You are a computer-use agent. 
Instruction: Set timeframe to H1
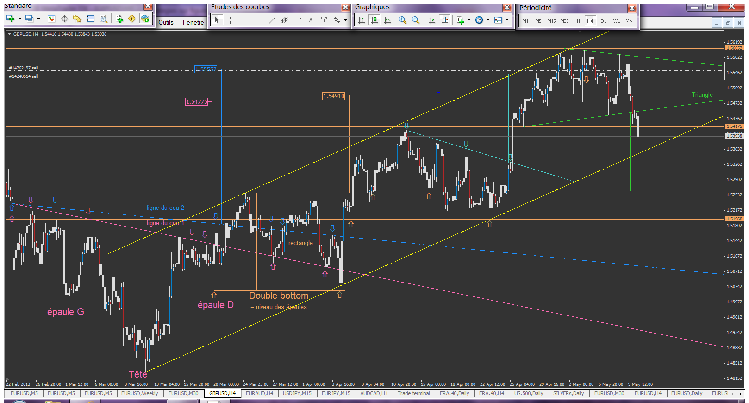tap(578, 21)
